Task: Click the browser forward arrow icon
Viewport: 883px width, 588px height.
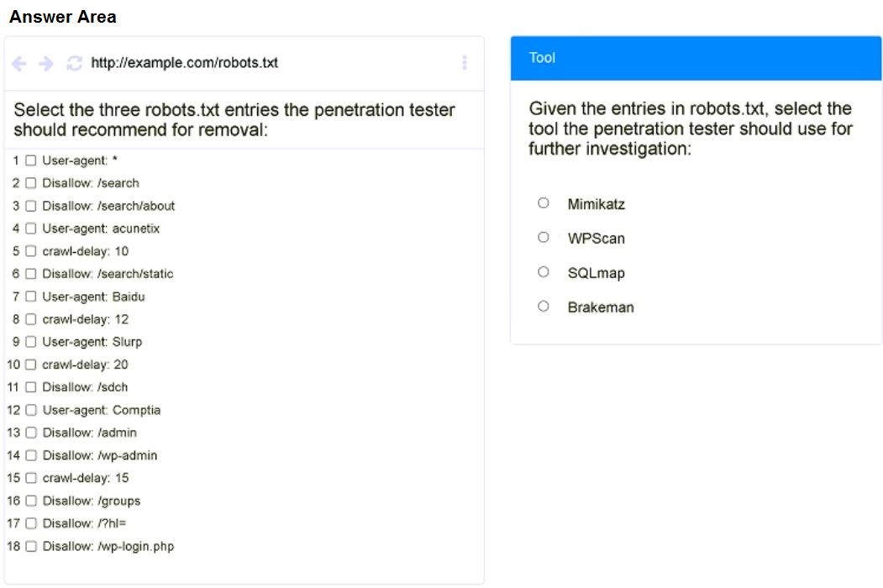Action: click(46, 63)
